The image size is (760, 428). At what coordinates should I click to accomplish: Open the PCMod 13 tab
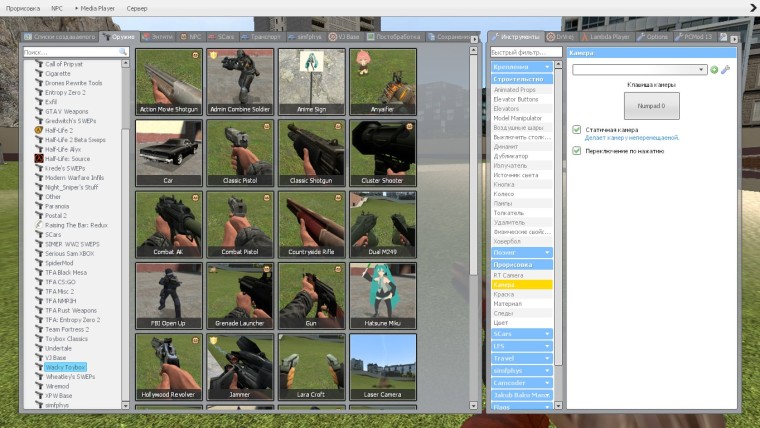pyautogui.click(x=694, y=37)
